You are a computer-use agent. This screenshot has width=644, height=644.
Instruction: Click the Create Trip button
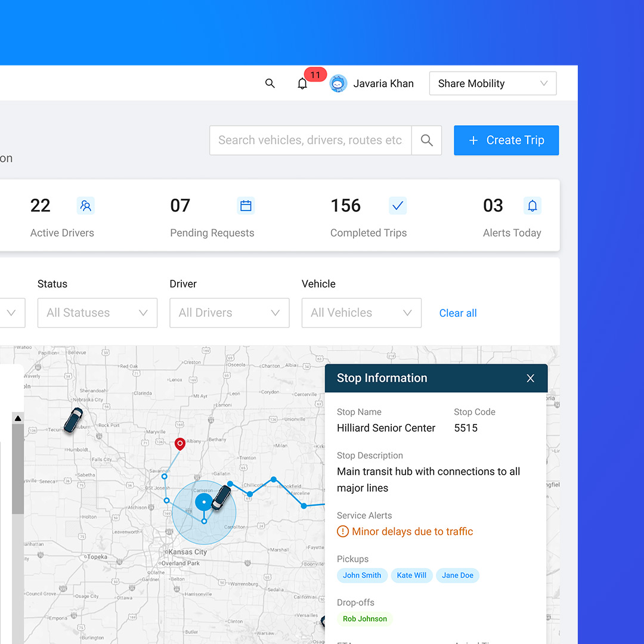pyautogui.click(x=506, y=141)
